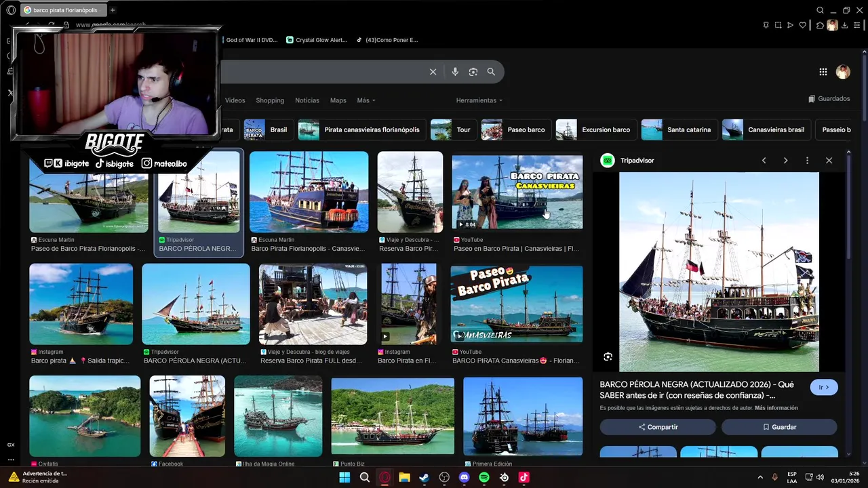Image resolution: width=868 pixels, height=488 pixels.
Task: Expand the Más dropdown in search tabs
Action: tap(366, 100)
